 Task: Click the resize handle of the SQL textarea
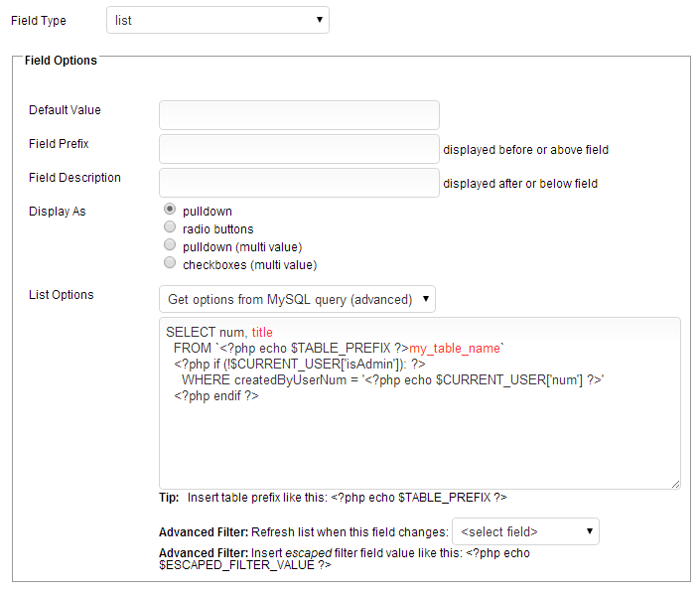pos(675,484)
